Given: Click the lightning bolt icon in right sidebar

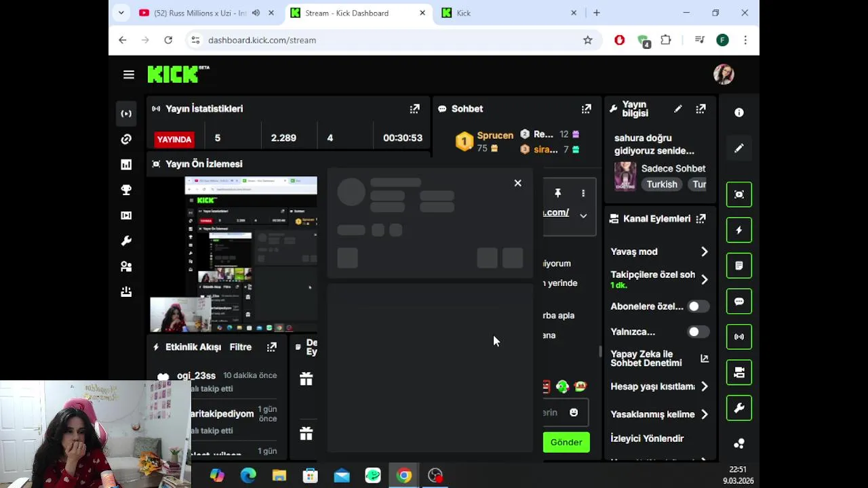Looking at the screenshot, I should 739,230.
